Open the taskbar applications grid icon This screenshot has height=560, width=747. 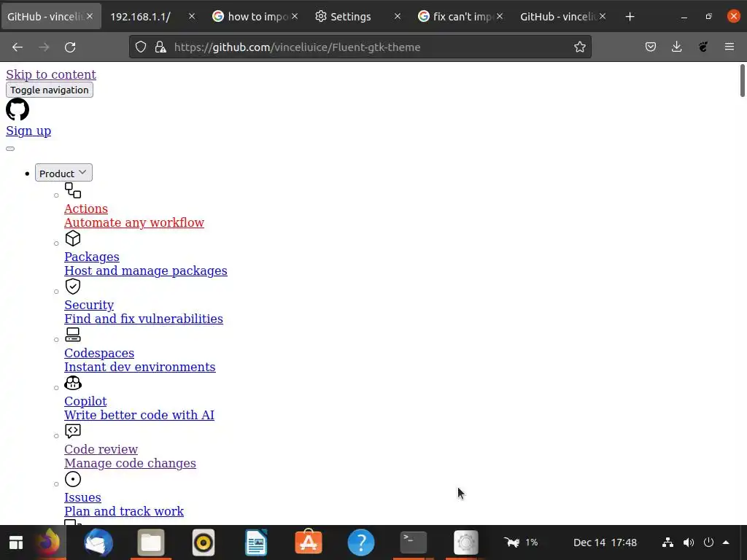(x=16, y=542)
